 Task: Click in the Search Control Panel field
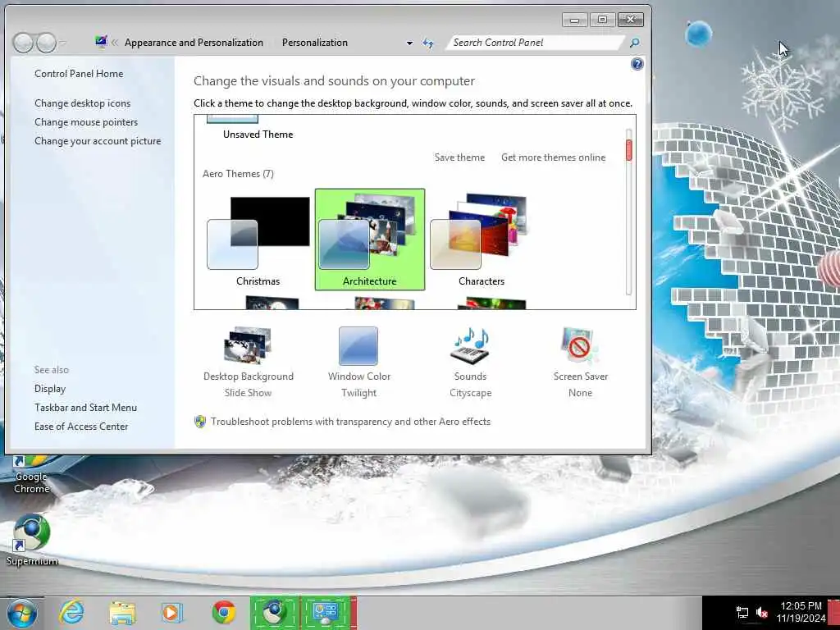pyautogui.click(x=535, y=43)
